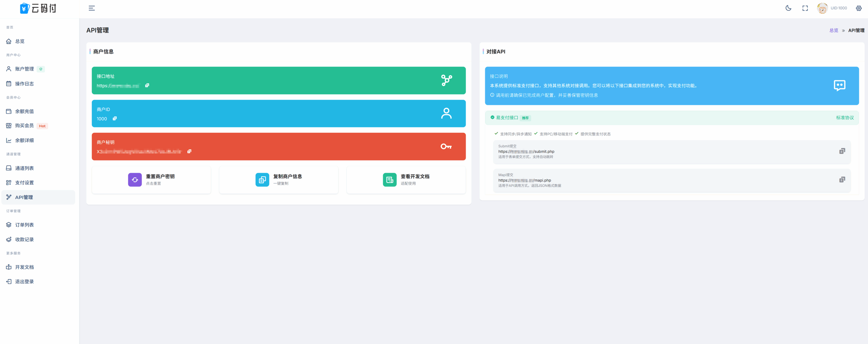Image resolution: width=868 pixels, height=344 pixels.
Task: Switch to dark mode with moon icon
Action: (x=788, y=8)
